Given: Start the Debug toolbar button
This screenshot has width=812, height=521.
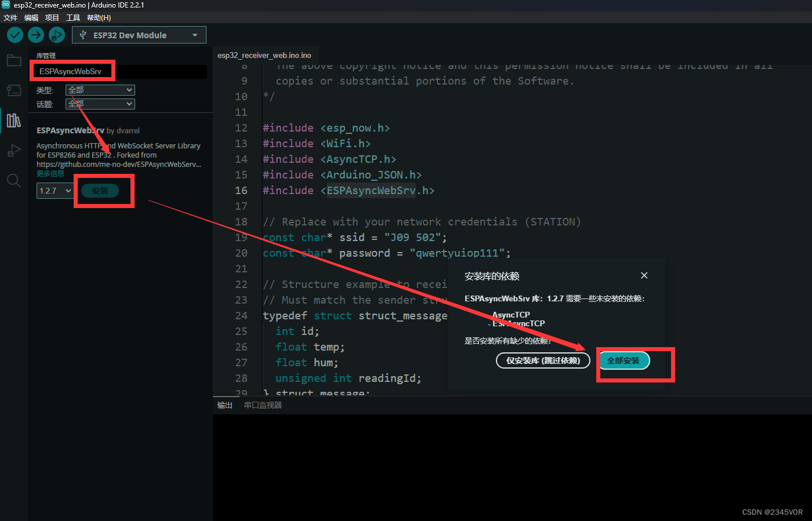Looking at the screenshot, I should tap(57, 35).
